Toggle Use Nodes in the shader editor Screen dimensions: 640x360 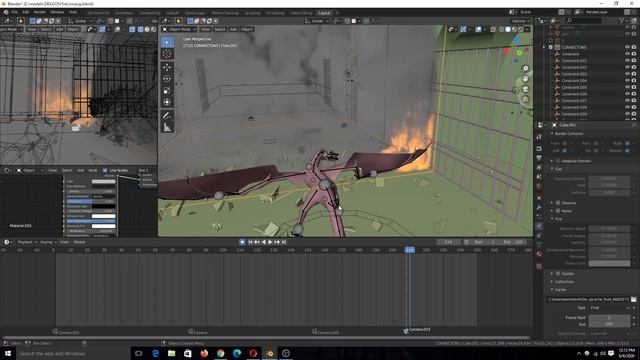pyautogui.click(x=105, y=170)
